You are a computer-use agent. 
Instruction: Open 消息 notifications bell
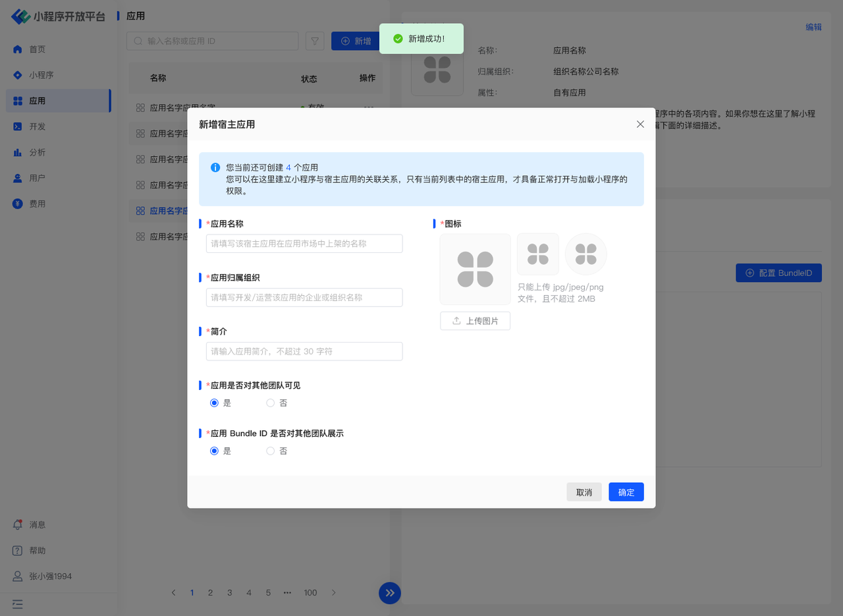coord(18,524)
